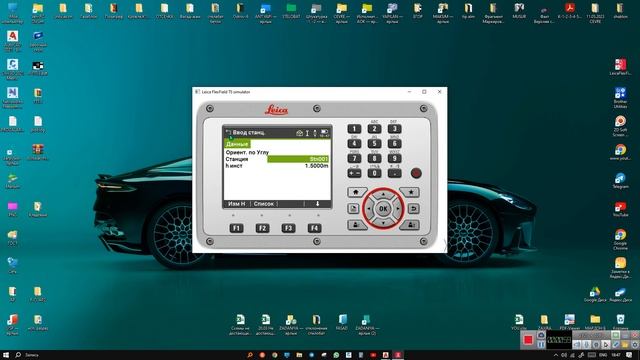Click the OK key on simulator
Image resolution: width=640 pixels, height=360 pixels.
coord(383,209)
